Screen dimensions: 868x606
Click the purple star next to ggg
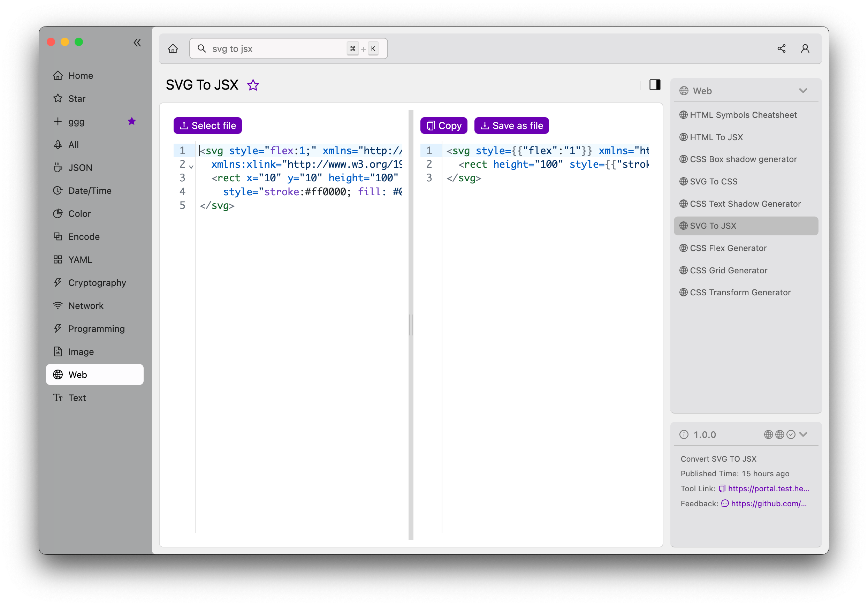point(131,121)
